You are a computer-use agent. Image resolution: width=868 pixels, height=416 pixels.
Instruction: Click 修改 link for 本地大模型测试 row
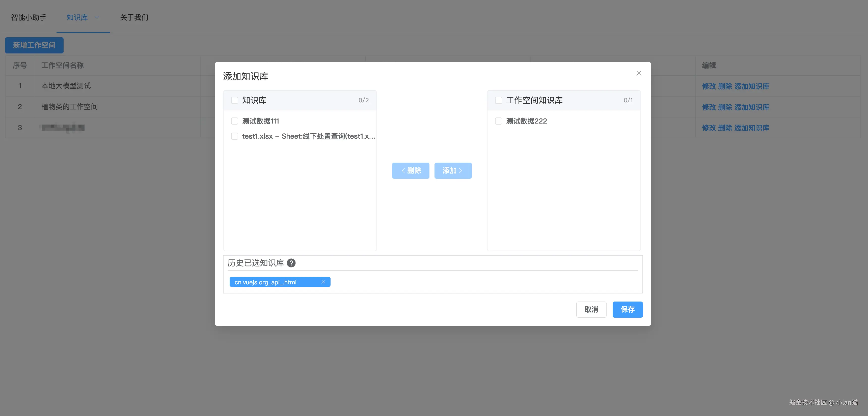(709, 86)
